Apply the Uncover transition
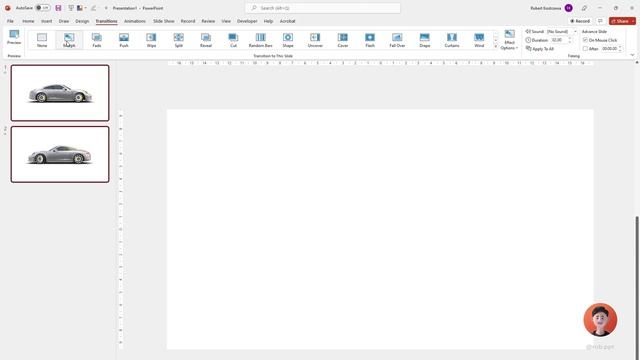Screen dimensions: 640x360 (315, 40)
